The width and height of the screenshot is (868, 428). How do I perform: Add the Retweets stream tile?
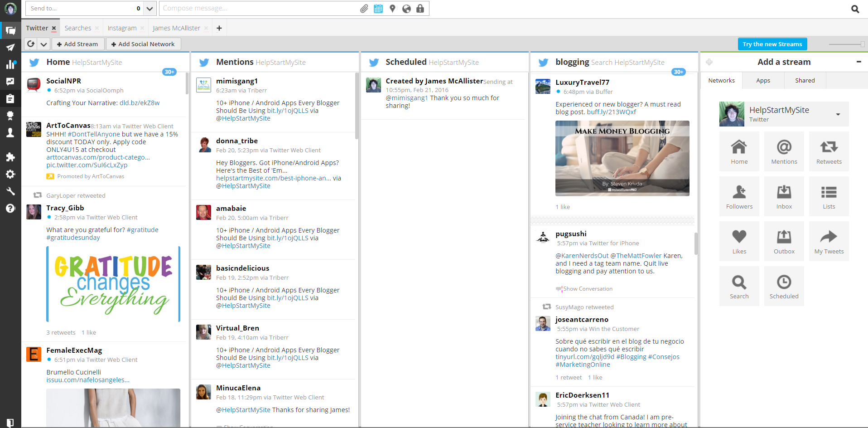coord(829,151)
